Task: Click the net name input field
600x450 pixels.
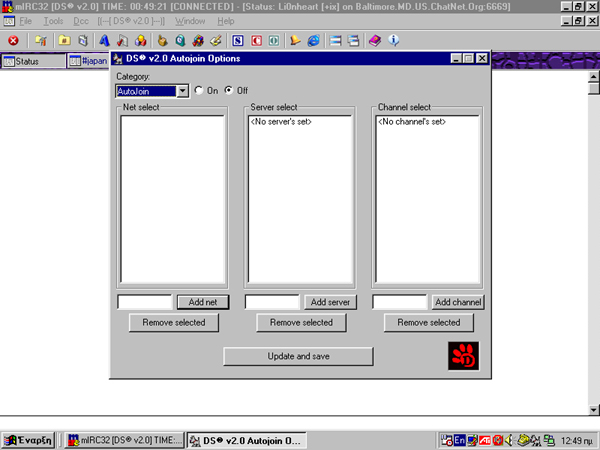Action: tap(145, 302)
